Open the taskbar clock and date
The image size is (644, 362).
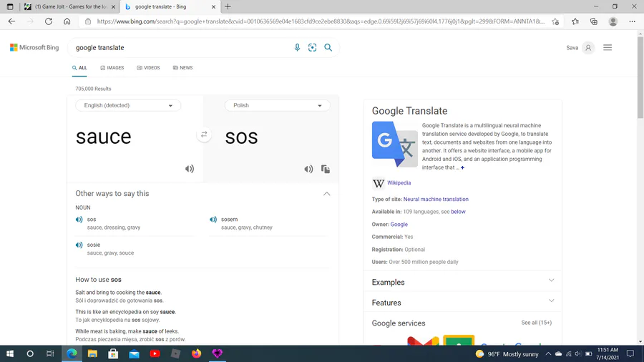pos(608,354)
